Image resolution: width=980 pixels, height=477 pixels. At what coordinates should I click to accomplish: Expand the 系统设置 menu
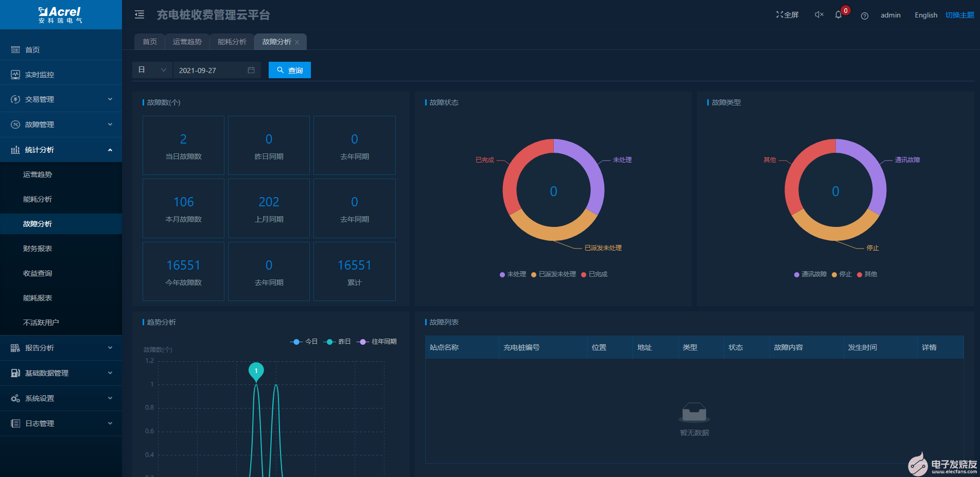[x=39, y=398]
